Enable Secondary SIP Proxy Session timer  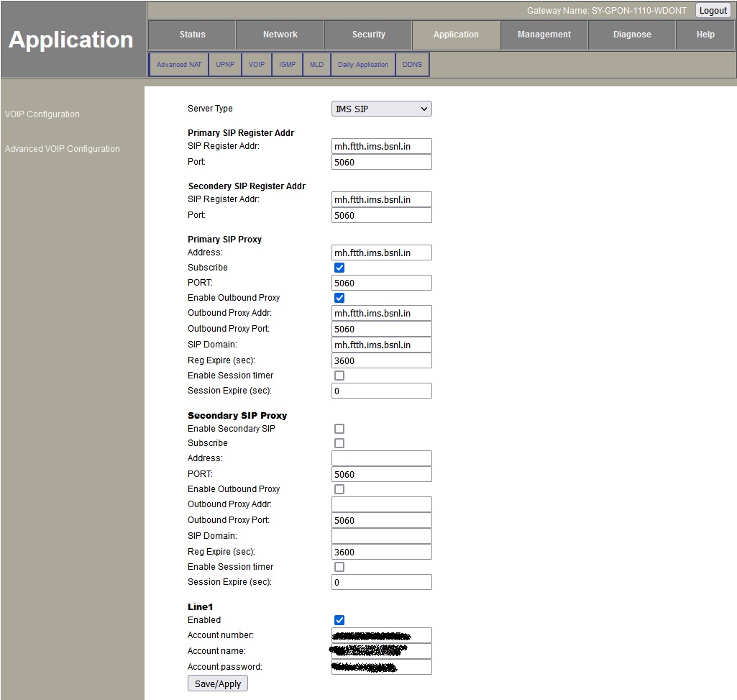pyautogui.click(x=339, y=567)
